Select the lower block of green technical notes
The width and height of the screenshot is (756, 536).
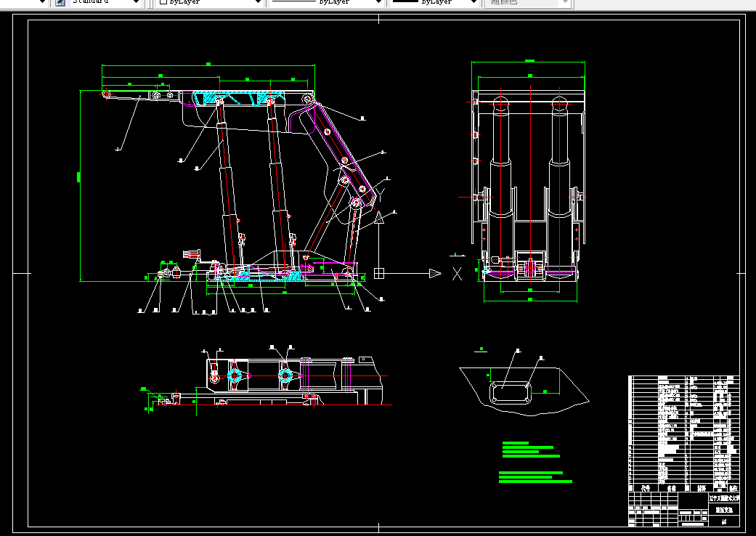click(535, 477)
